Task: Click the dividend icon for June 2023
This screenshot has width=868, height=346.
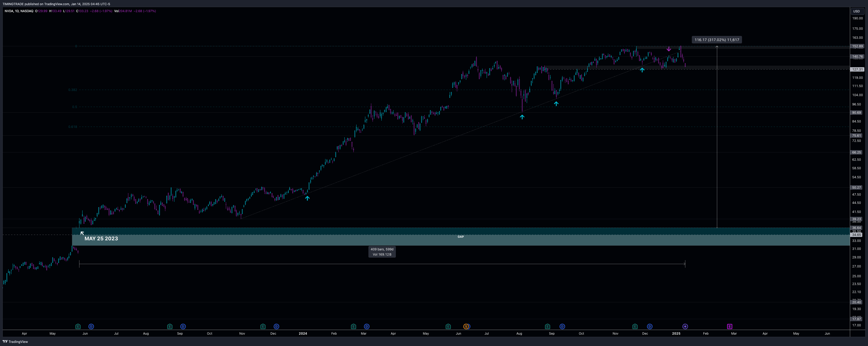Action: [91, 326]
